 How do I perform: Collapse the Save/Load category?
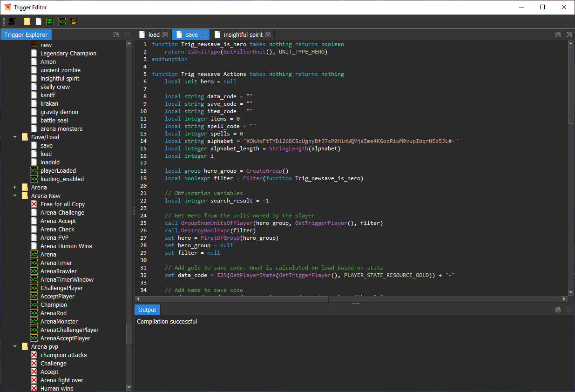(15, 137)
